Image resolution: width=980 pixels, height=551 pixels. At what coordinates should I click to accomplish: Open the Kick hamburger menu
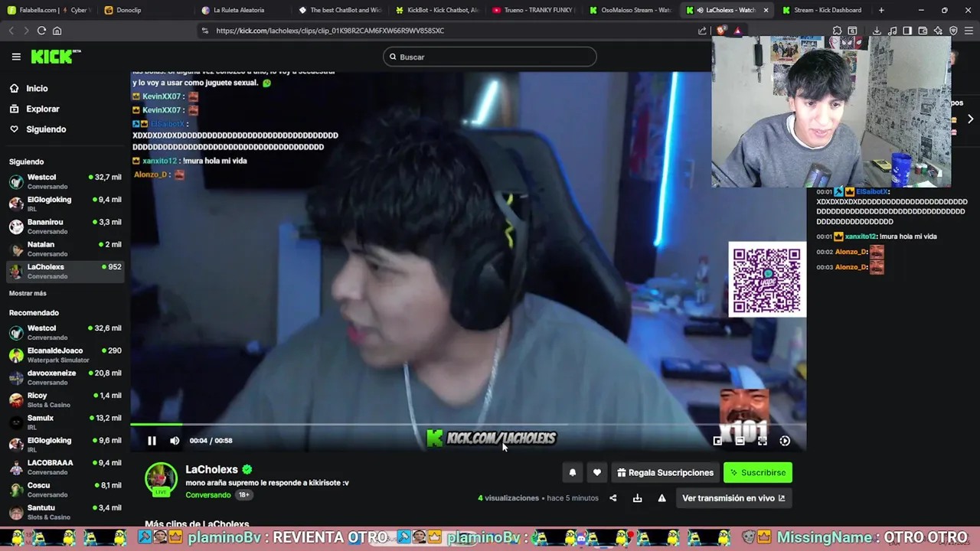click(16, 57)
